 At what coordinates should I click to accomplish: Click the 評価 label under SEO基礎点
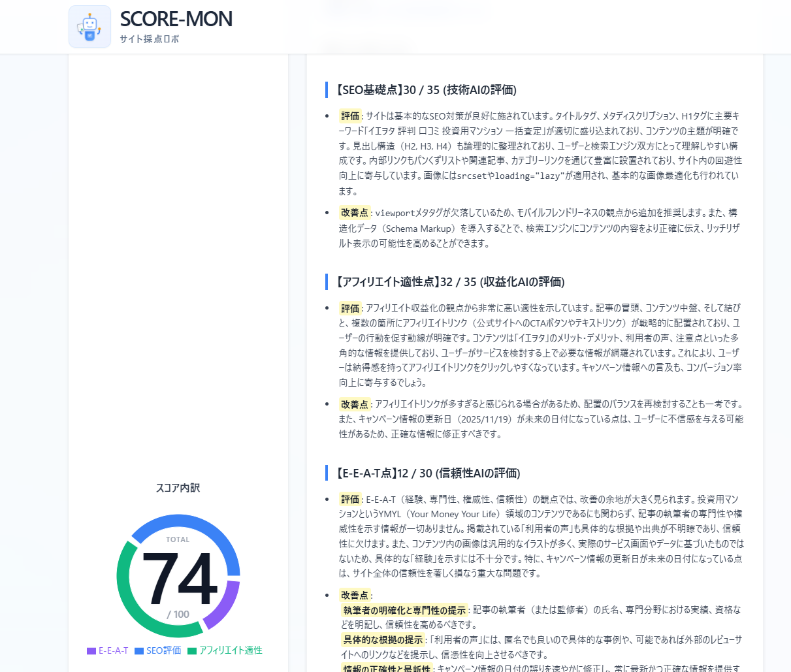click(x=350, y=116)
